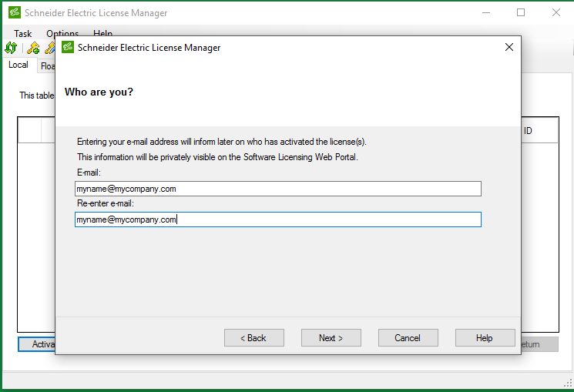Screen dimensions: 574x392
Task: Maximize the License Manager main window
Action: (521, 12)
